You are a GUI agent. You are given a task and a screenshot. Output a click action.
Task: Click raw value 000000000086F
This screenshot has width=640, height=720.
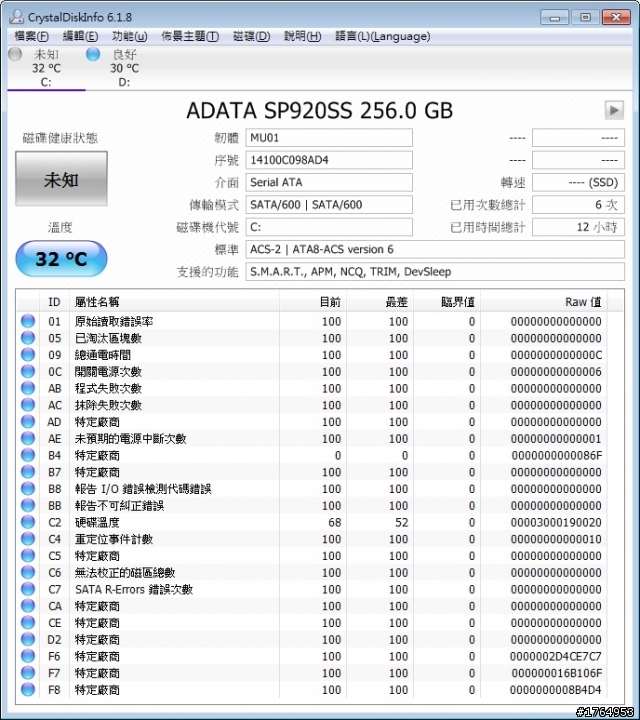(x=556, y=456)
